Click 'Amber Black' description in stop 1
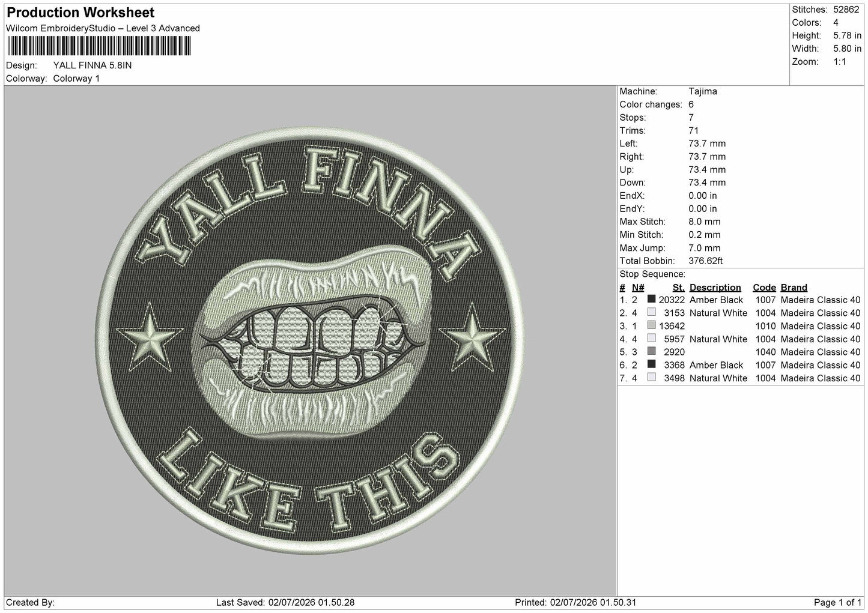Viewport: 868px width, 613px height. point(717,300)
